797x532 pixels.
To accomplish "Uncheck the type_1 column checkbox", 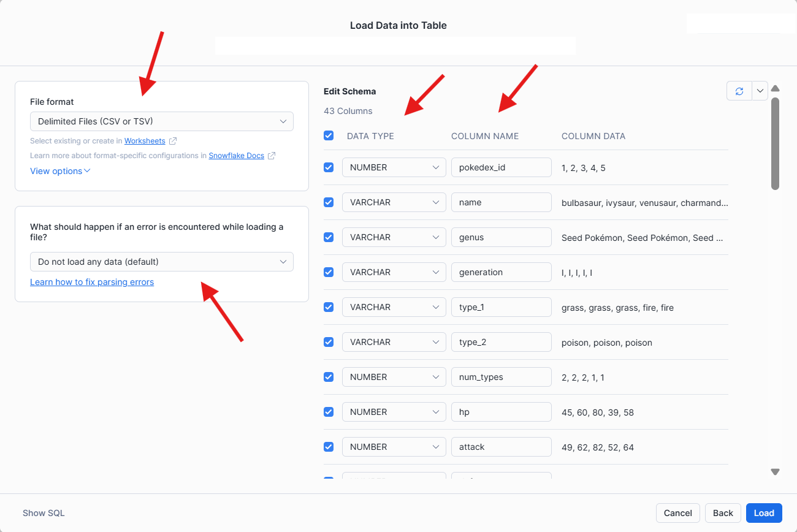I will coord(329,306).
